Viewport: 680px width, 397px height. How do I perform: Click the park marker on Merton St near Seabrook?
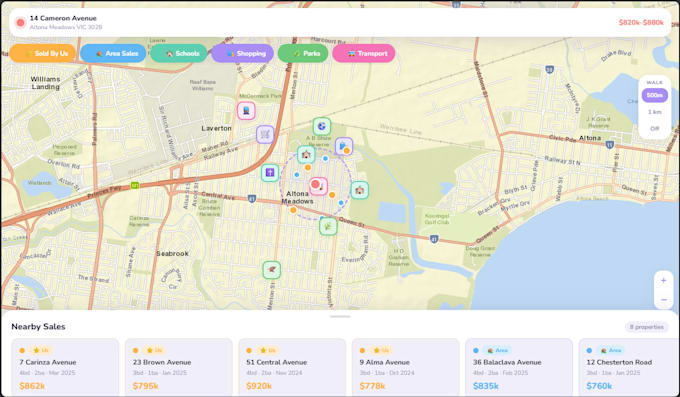point(271,270)
